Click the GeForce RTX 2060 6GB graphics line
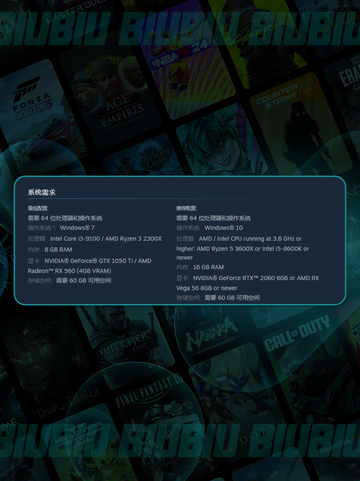The height and width of the screenshot is (481, 360). pyautogui.click(x=248, y=283)
